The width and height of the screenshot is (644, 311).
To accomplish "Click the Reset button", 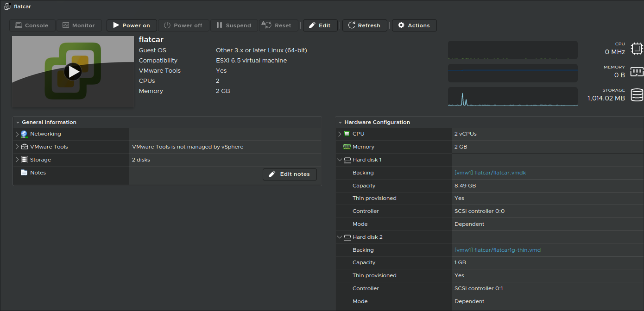I will 278,25.
